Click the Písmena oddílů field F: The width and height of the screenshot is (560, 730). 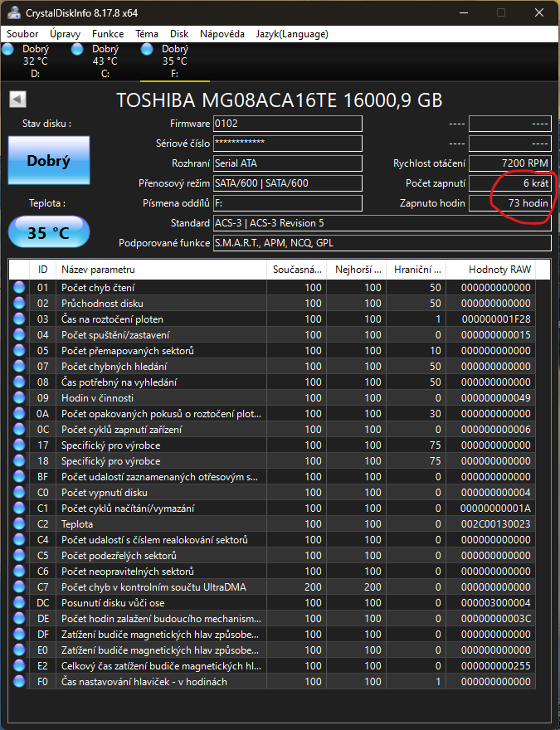click(x=288, y=203)
